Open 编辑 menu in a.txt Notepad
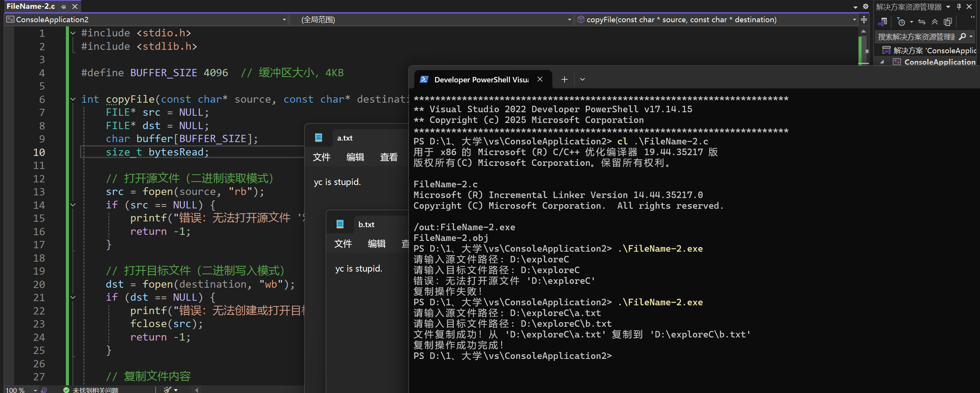 pos(355,157)
